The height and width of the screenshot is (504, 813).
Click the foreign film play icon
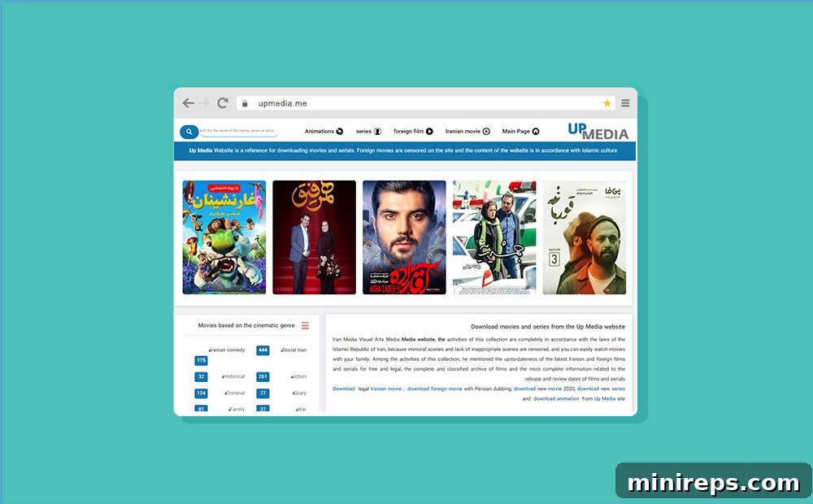(429, 131)
